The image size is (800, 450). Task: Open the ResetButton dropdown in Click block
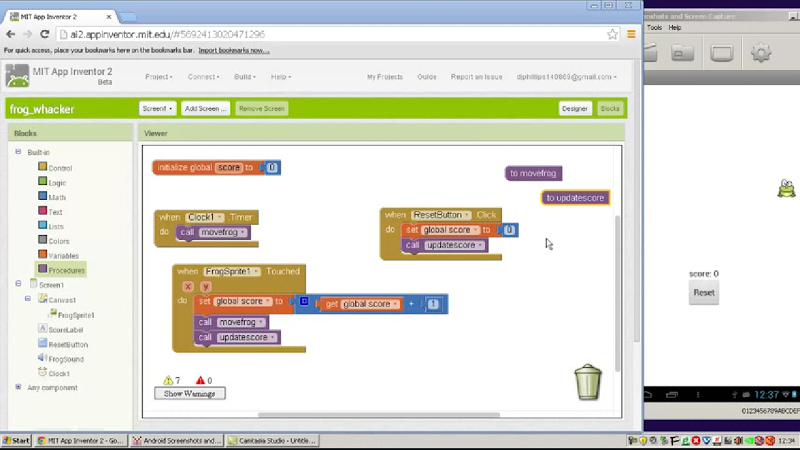(466, 215)
